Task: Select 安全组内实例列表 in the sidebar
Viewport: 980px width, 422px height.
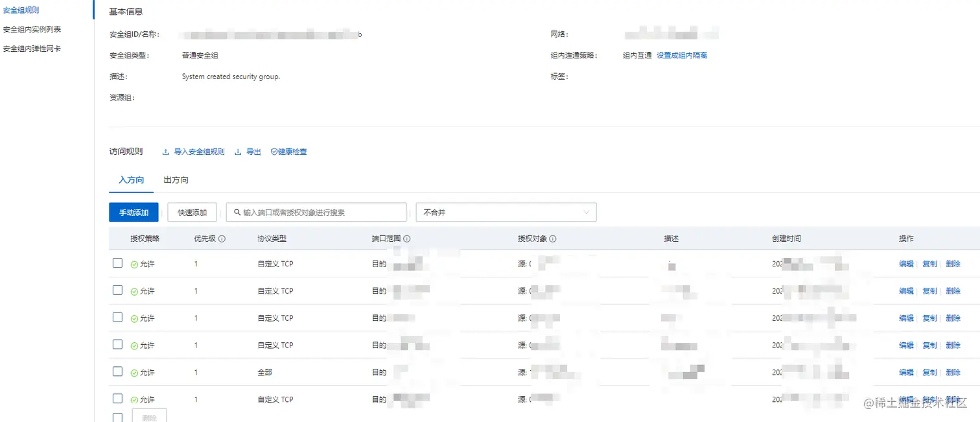Action: pyautogui.click(x=31, y=29)
